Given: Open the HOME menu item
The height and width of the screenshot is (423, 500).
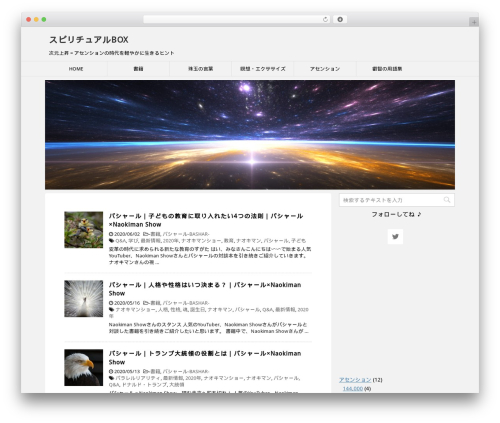Looking at the screenshot, I should pos(76,69).
